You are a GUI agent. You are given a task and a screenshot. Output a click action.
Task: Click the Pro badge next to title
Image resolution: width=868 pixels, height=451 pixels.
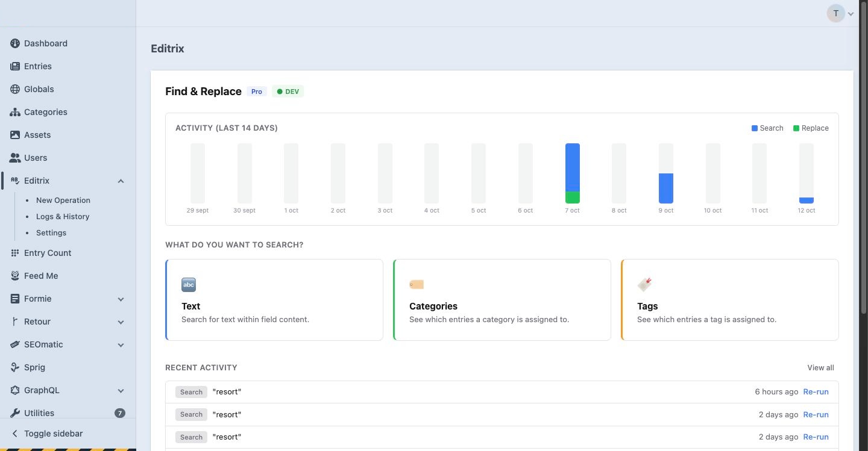point(257,92)
